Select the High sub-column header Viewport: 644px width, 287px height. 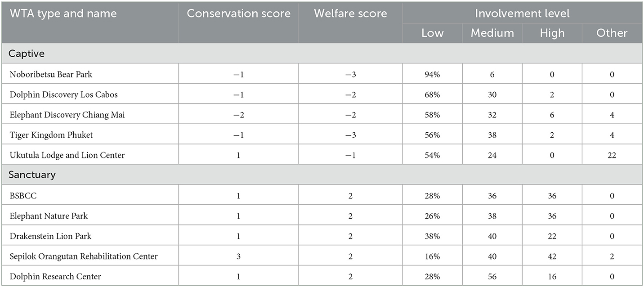(x=552, y=33)
